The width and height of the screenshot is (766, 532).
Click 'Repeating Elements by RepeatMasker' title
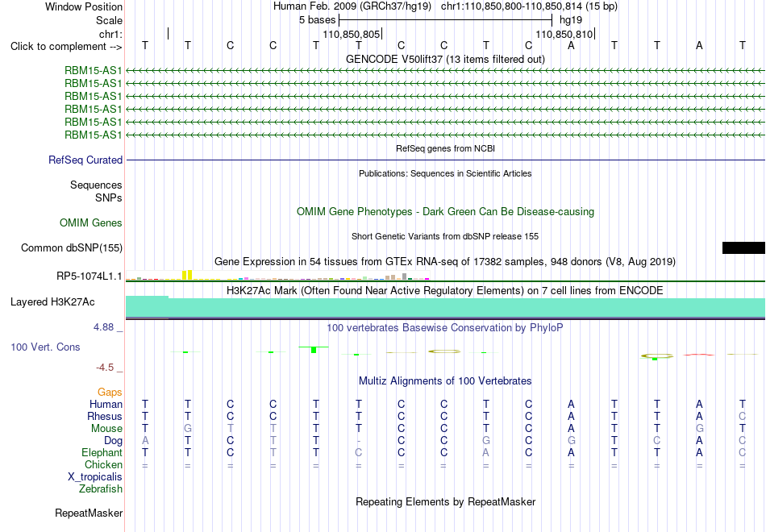click(446, 501)
